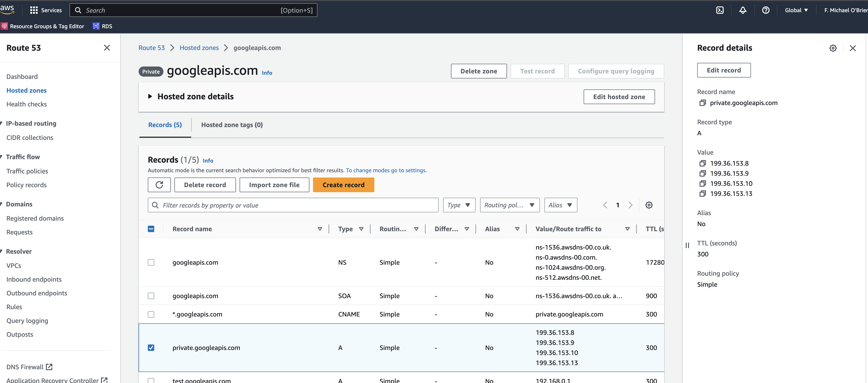868x383 pixels.
Task: Toggle the select-all records header checkbox
Action: [151, 229]
